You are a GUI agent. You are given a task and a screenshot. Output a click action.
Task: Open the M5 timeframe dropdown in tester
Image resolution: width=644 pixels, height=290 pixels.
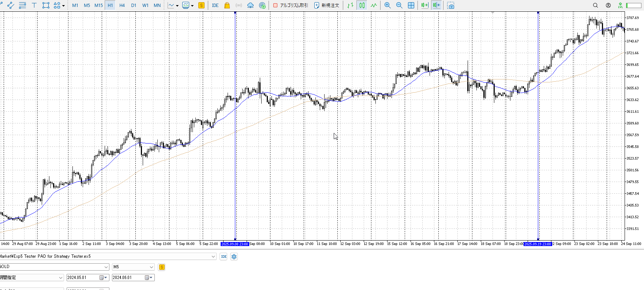151,267
